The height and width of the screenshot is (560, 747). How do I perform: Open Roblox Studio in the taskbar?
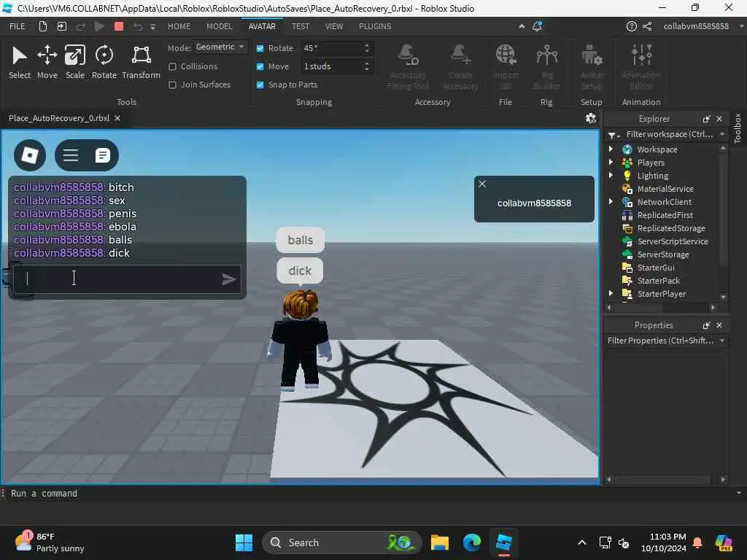[503, 542]
